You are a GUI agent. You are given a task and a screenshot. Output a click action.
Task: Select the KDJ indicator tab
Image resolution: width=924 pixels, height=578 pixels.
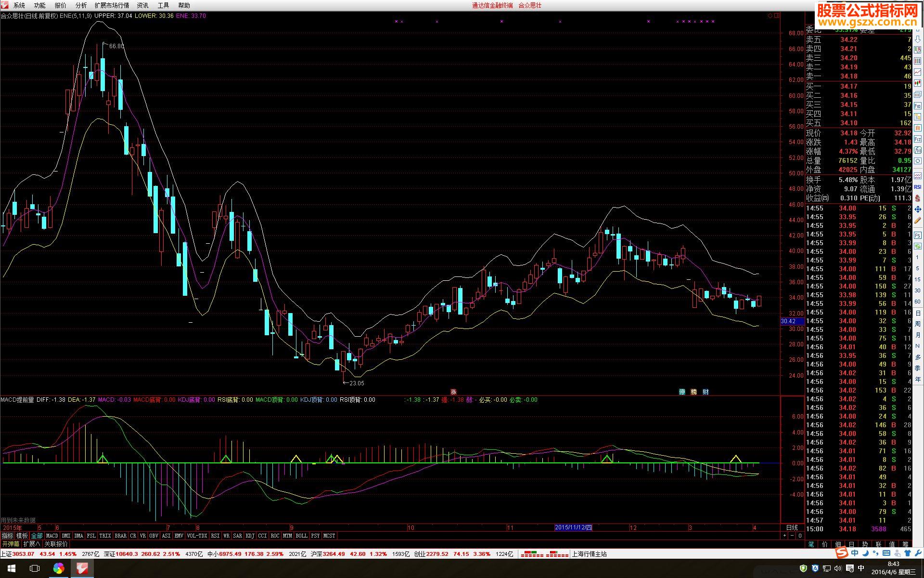250,536
